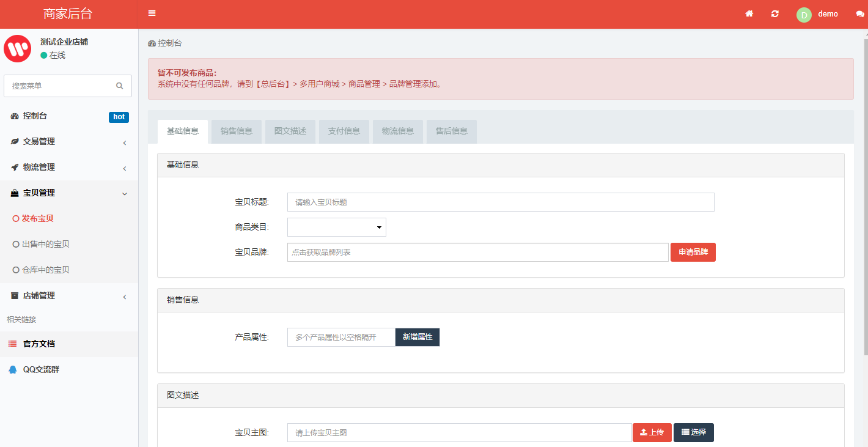Screen dimensions: 868x447
Task: Click the archive icon for 店铺管理
Action: 15,295
